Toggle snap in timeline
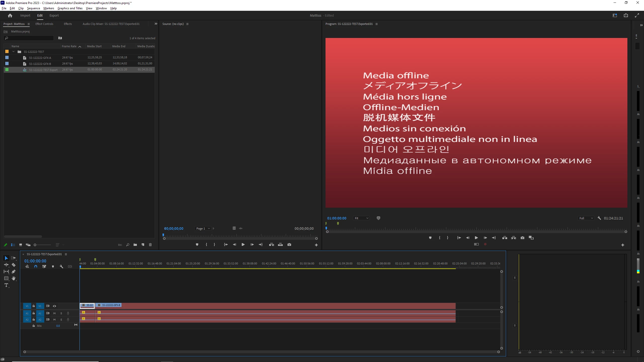 click(x=36, y=266)
